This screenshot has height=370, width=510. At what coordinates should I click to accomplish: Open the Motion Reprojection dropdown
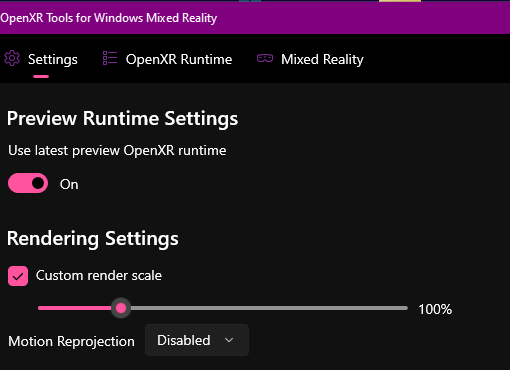197,340
